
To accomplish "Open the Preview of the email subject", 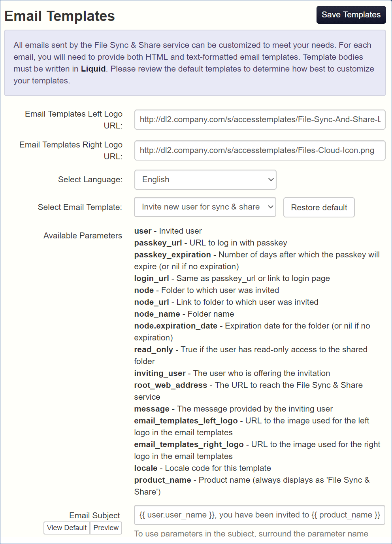I will (x=106, y=528).
